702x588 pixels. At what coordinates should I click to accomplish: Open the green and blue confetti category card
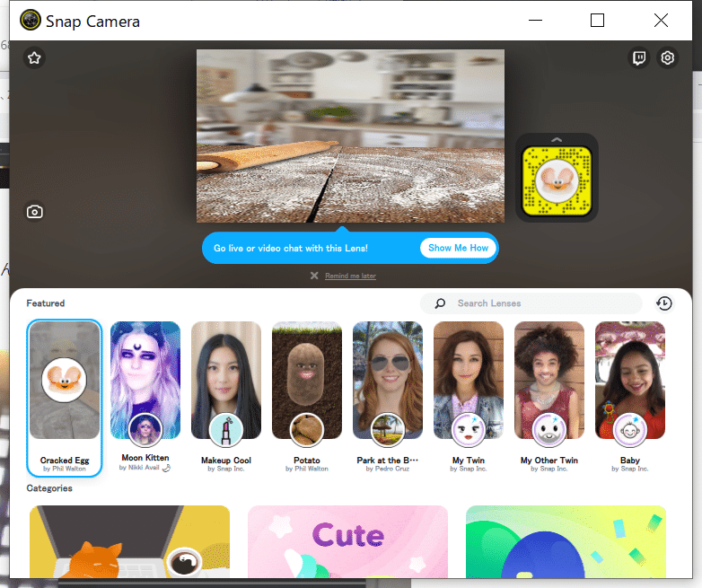point(566,541)
